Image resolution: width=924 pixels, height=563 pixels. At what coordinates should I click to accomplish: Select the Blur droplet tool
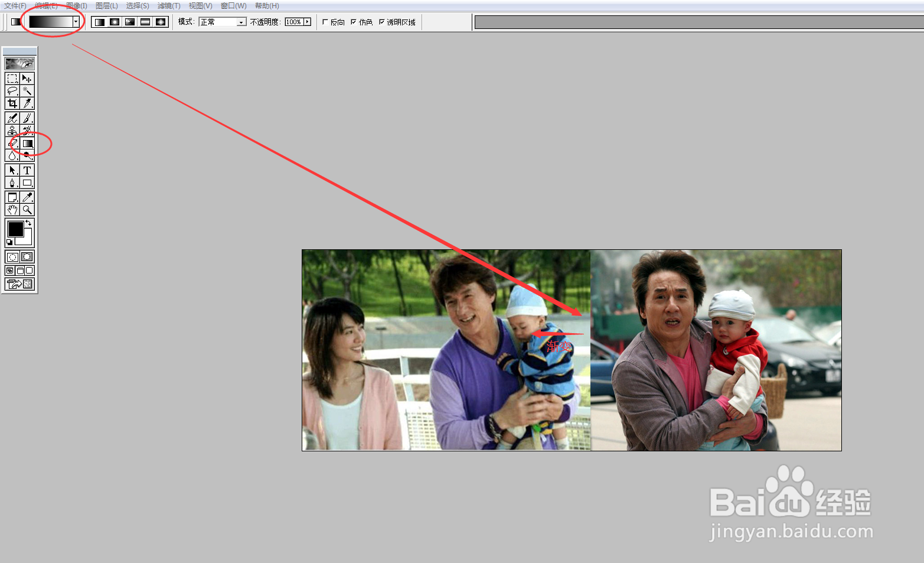[x=12, y=155]
